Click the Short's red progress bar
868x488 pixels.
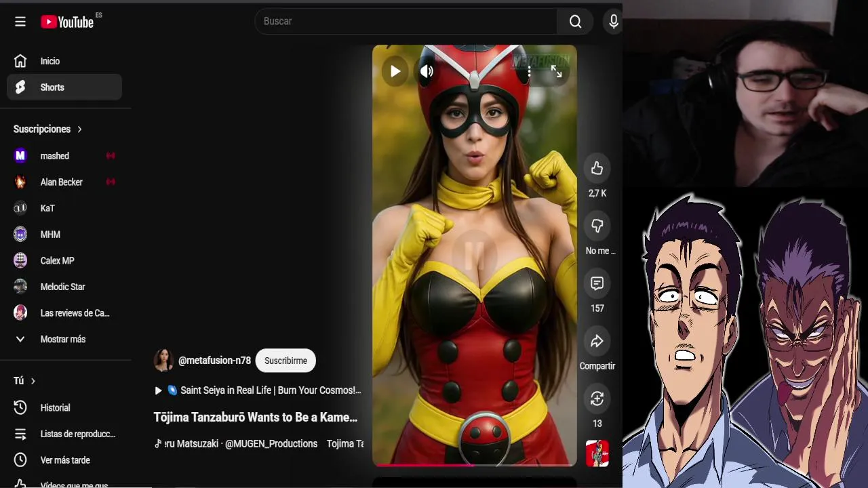click(x=475, y=465)
